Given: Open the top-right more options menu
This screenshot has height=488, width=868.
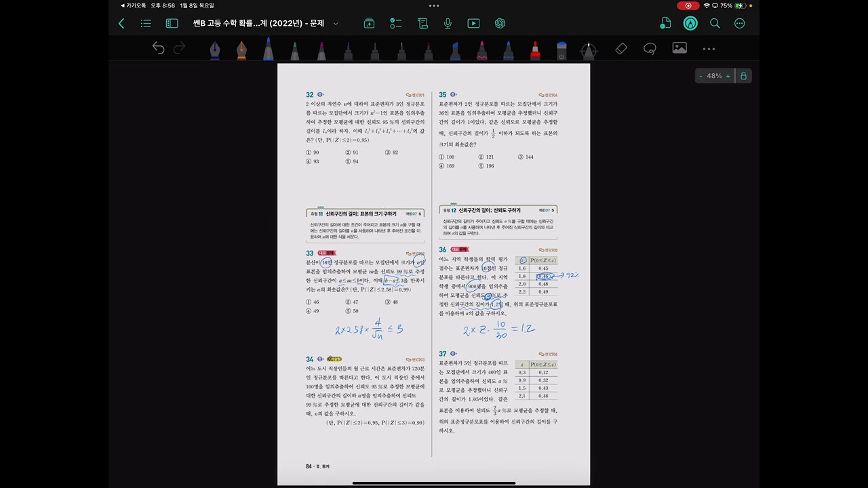Looking at the screenshot, I should [x=740, y=23].
